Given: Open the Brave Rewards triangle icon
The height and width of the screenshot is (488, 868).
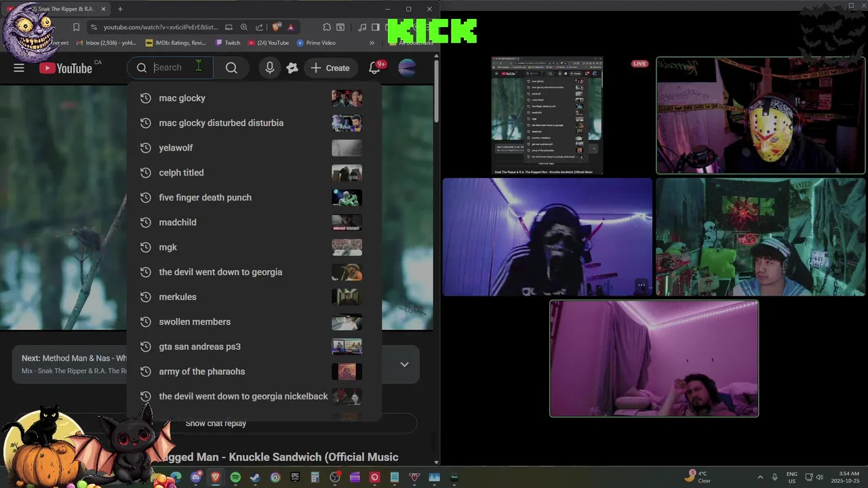Looking at the screenshot, I should pos(290,27).
